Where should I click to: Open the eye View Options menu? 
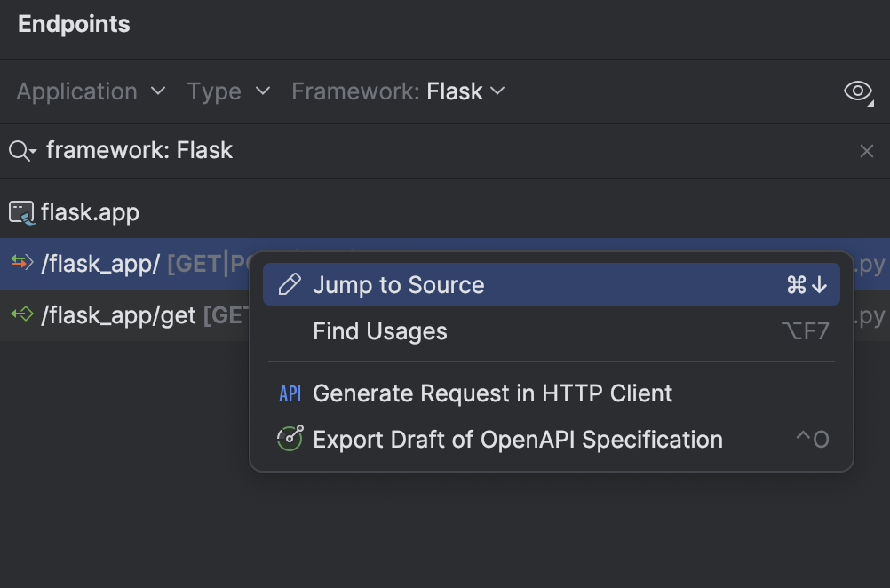857,91
